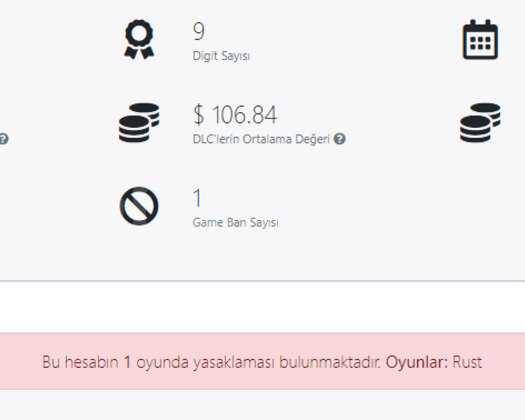Click the Rust game name in banner
Screen dimensions: 525x420
click(x=467, y=362)
